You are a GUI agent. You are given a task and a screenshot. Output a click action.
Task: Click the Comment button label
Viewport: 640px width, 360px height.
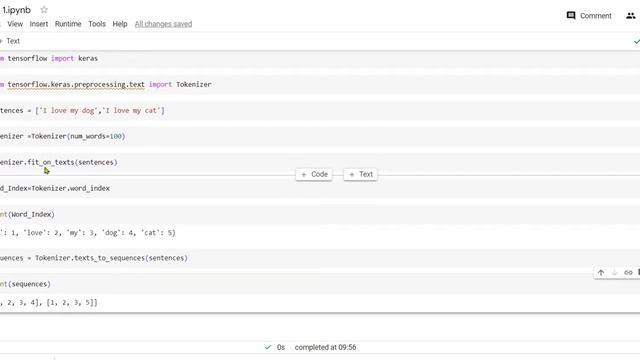coord(596,16)
